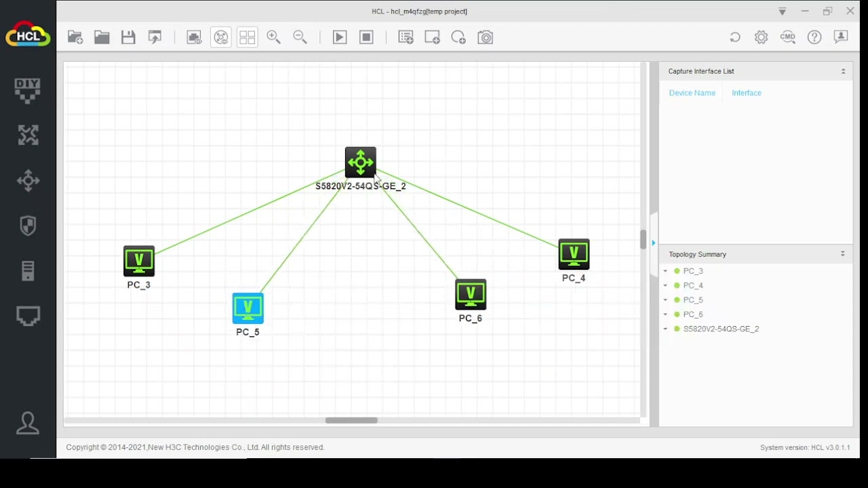Select the highlighted PC_5 device on canvas

coord(248,308)
